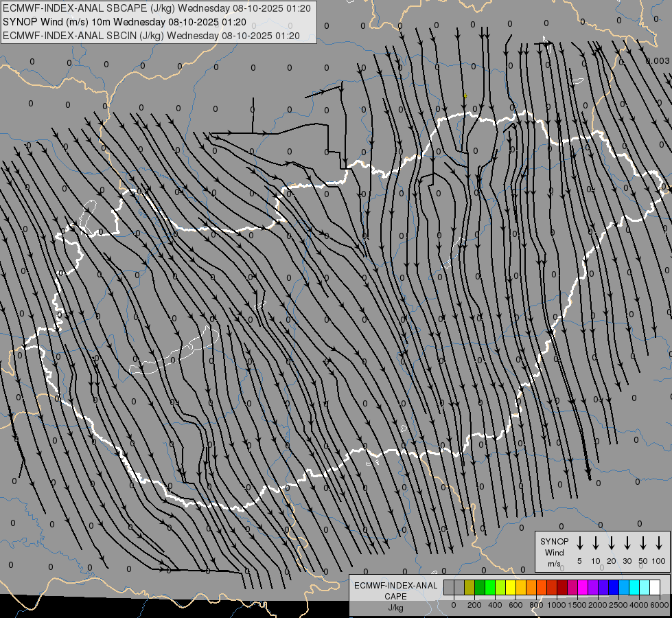Click the SBCAPE title line at the top
The width and height of the screenshot is (672, 618).
coord(157,8)
